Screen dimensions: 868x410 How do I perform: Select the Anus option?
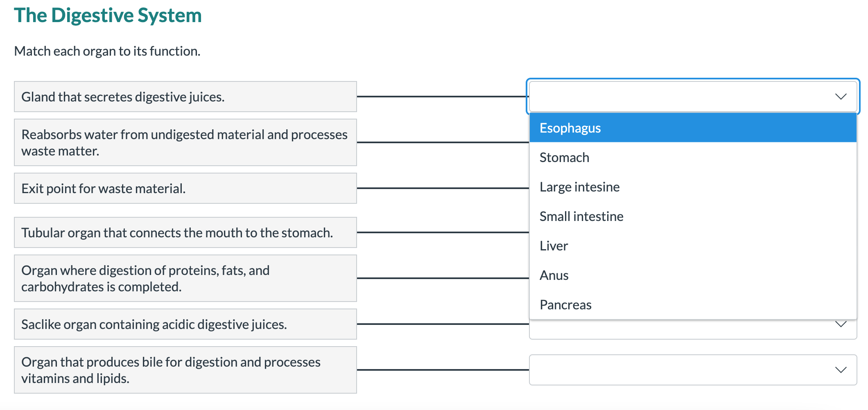(554, 275)
